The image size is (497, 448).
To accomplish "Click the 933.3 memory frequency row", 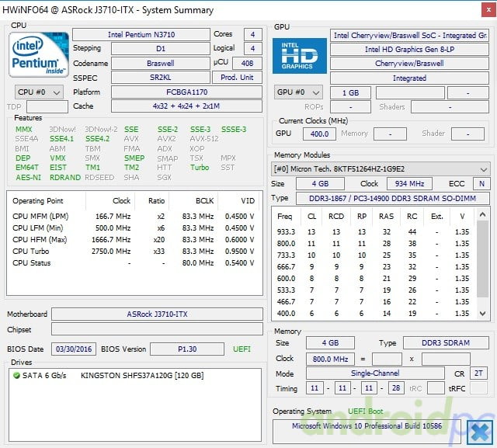I will 374,231.
